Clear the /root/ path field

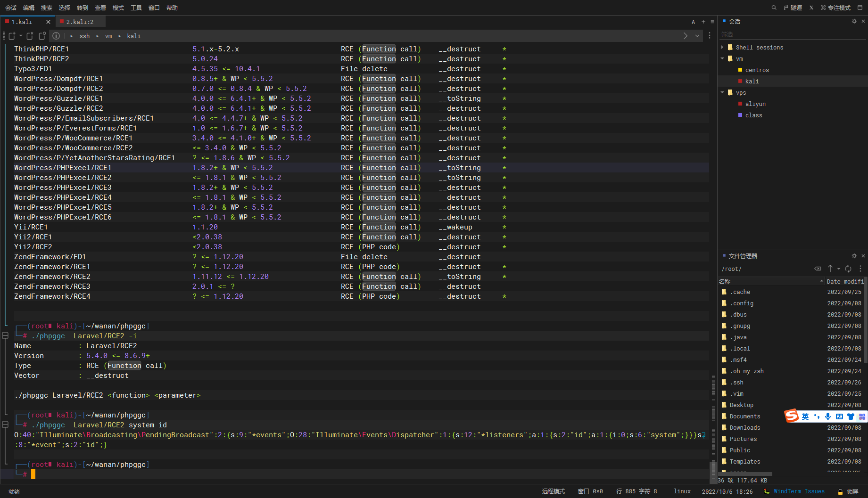pos(818,269)
